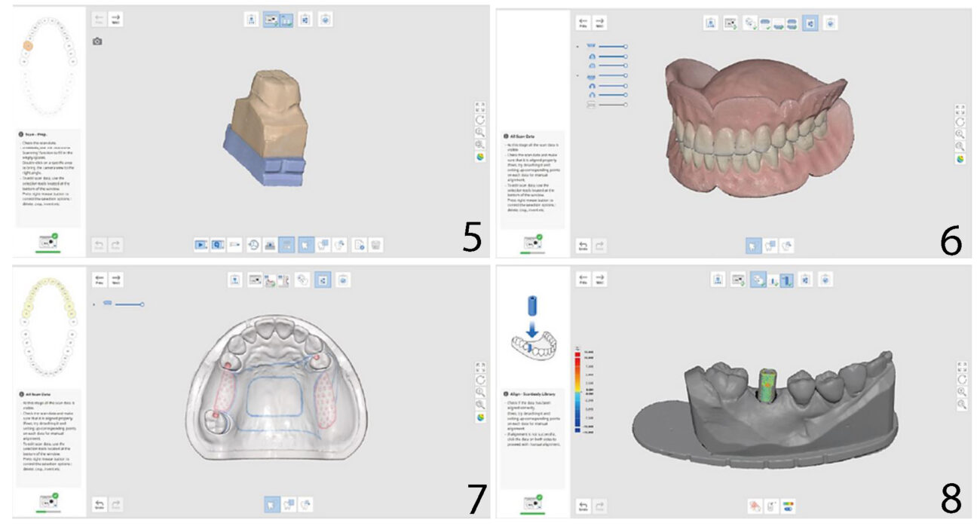The height and width of the screenshot is (529, 980).
Task: Click Next arrow button in panel 5
Action: 116,19
